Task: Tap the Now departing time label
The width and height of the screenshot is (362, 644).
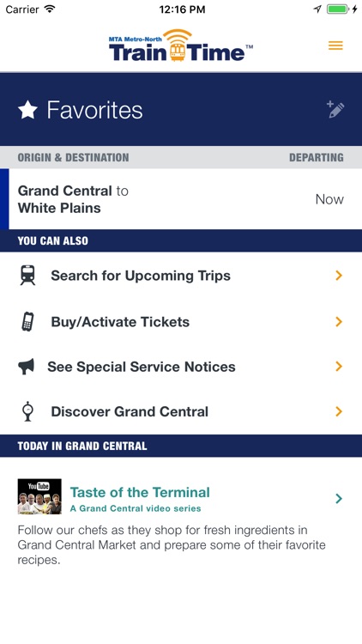Action: click(329, 199)
